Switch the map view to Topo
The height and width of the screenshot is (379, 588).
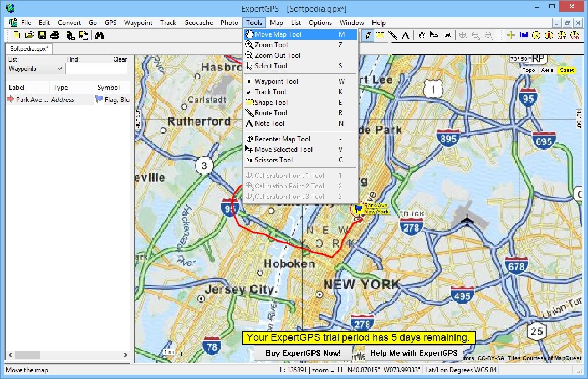click(528, 70)
